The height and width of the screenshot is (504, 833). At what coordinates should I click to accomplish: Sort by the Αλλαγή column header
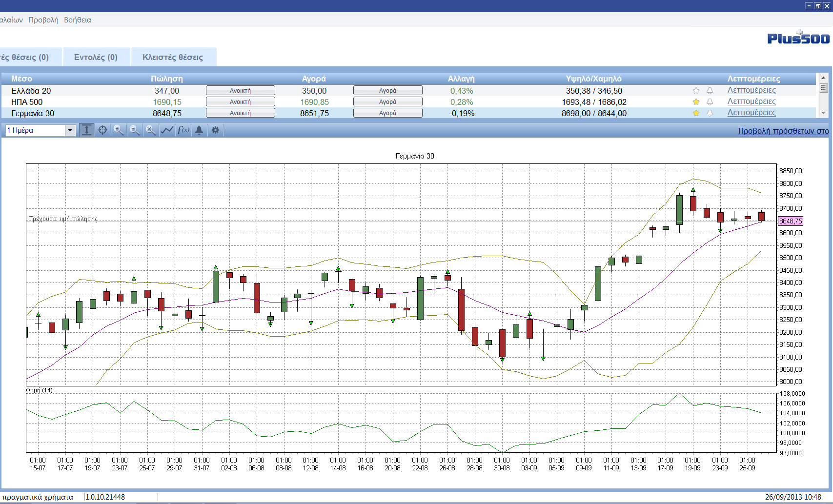click(461, 79)
